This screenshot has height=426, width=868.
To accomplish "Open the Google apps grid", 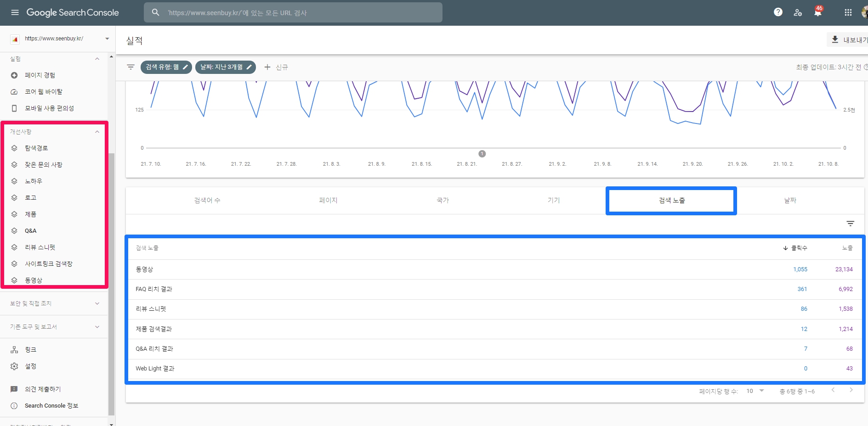I will point(848,12).
